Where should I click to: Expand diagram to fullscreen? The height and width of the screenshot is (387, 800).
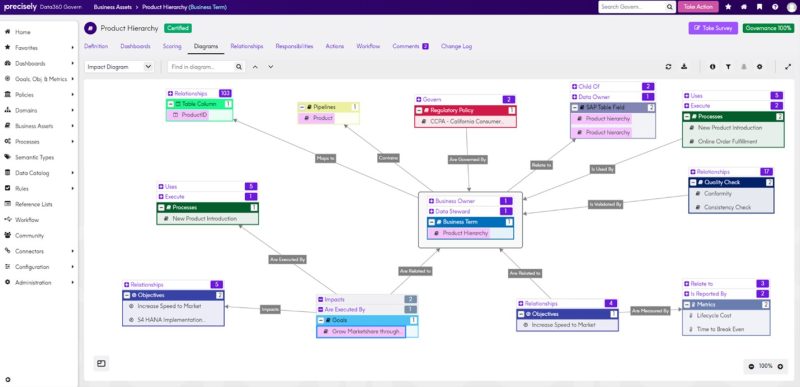(788, 67)
